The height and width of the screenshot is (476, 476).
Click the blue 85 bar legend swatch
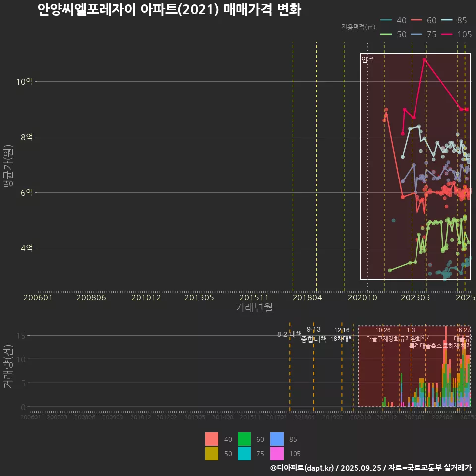coord(277,439)
